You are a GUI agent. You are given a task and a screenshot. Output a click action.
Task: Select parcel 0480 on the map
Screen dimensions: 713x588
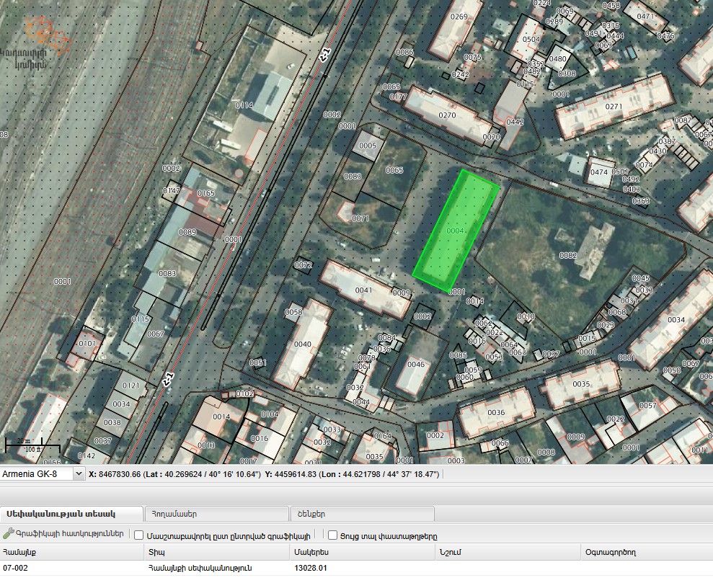click(557, 59)
